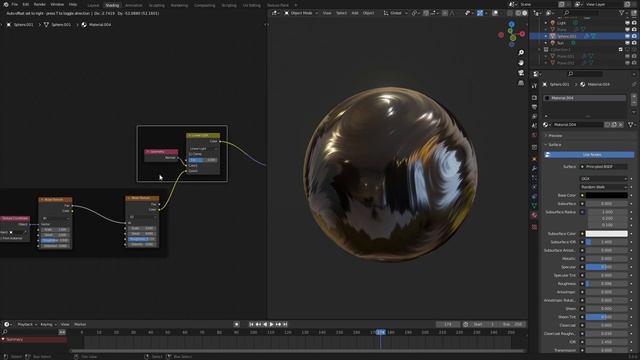Open the timeline Marker menu
The height and width of the screenshot is (360, 640).
click(80, 324)
